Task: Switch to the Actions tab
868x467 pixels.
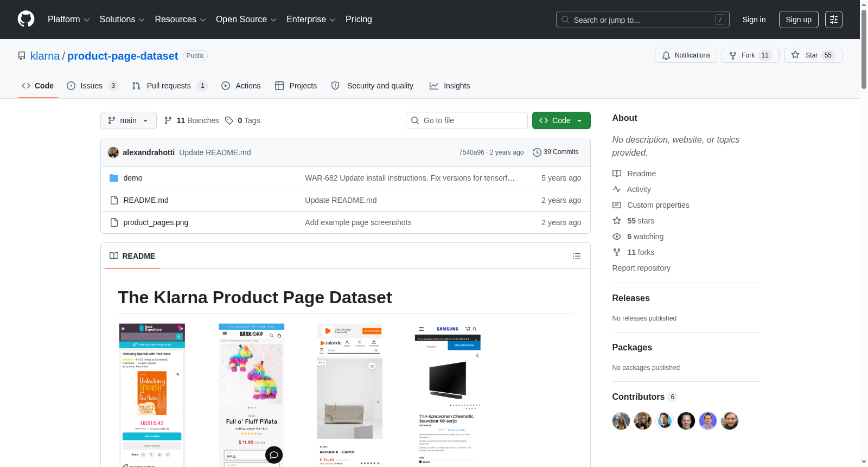Action: tap(241, 86)
